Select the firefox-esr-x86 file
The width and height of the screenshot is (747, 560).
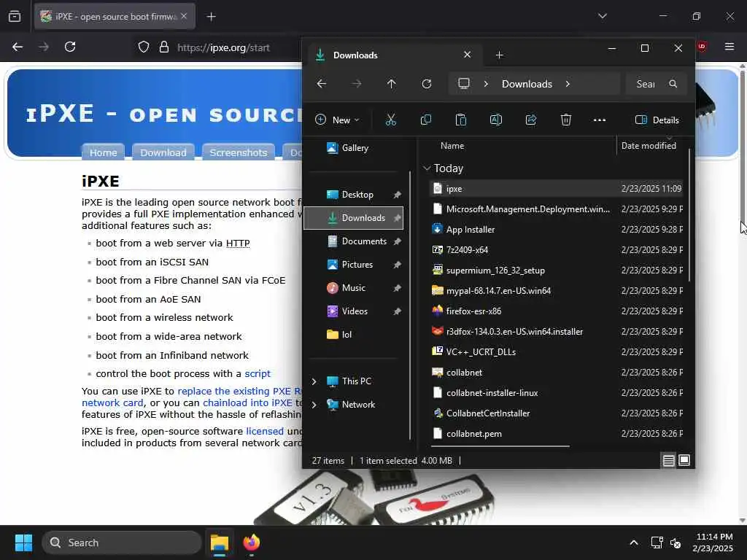tap(556, 311)
